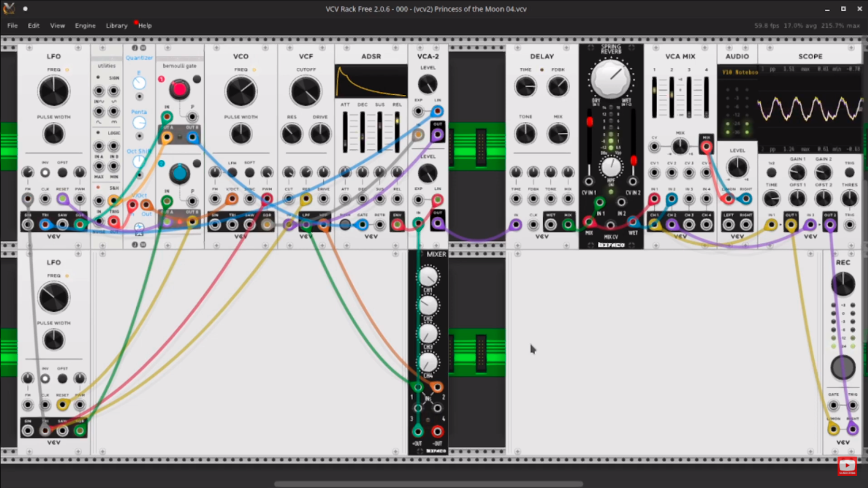Select the VCO V/OCT input jack
Image resolution: width=868 pixels, height=488 pixels.
232,199
